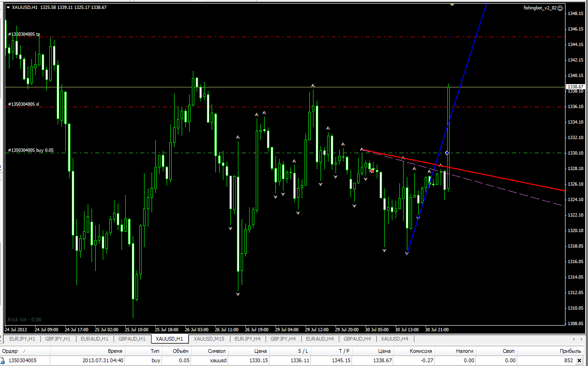Switch to the GBPJPY,H1 chart tab
588x366 pixels.
[58, 339]
